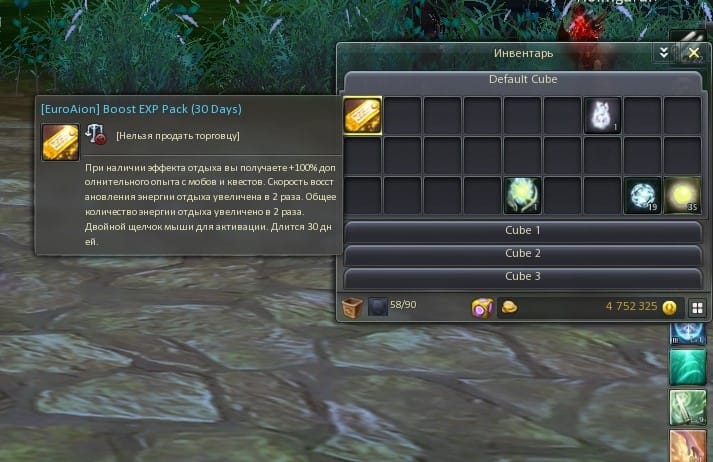Collapse the Default Cube header
The height and width of the screenshot is (462, 713).
click(x=523, y=80)
